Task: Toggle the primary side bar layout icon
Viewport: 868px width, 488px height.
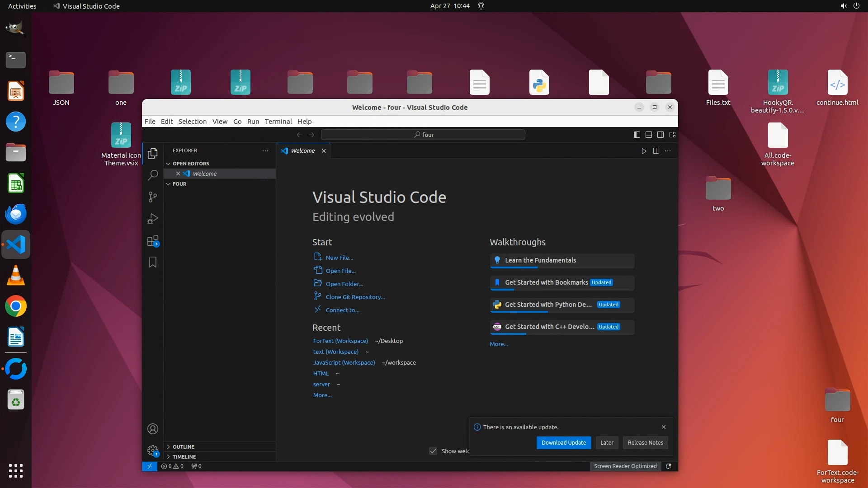Action: point(637,135)
